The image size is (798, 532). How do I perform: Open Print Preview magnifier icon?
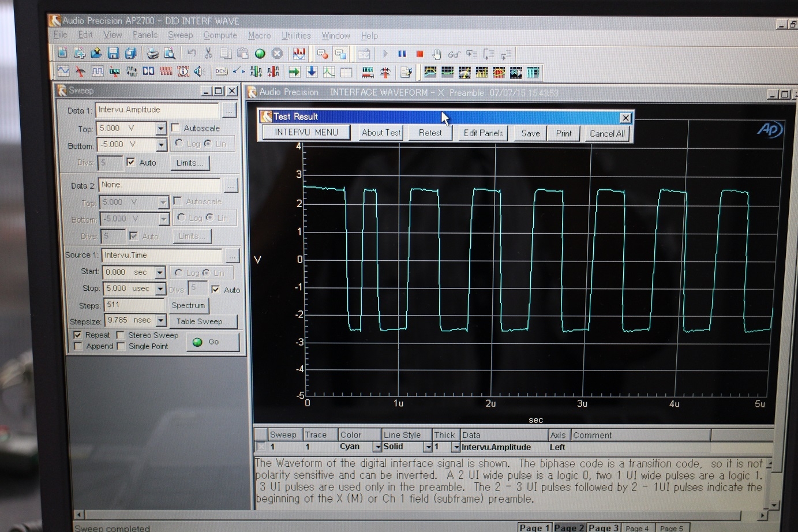170,54
